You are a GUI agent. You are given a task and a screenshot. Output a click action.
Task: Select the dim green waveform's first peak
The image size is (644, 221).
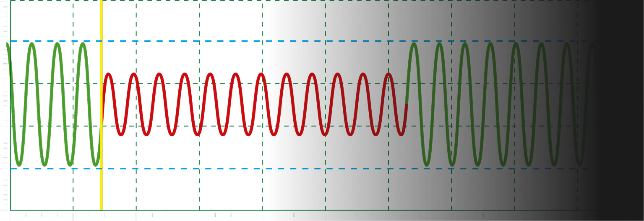click(x=414, y=44)
